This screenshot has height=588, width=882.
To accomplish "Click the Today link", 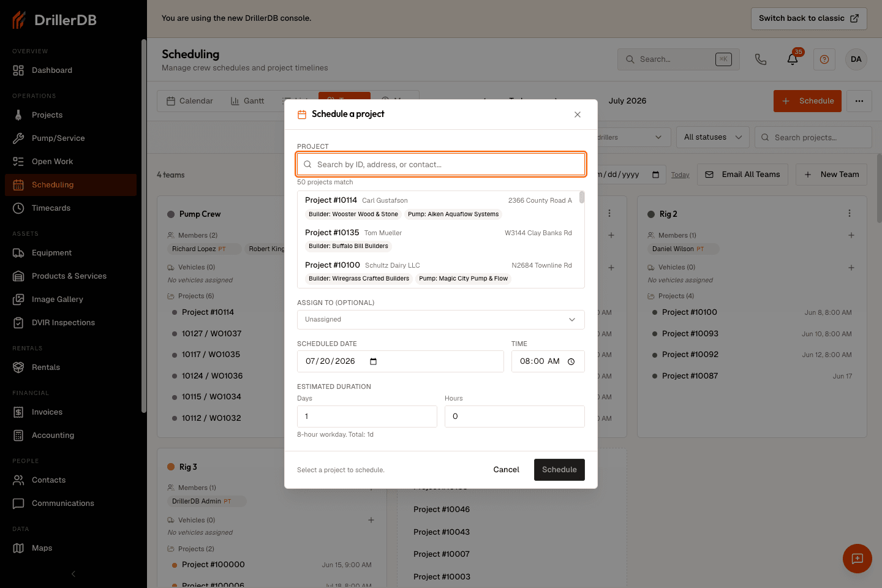I will point(680,175).
